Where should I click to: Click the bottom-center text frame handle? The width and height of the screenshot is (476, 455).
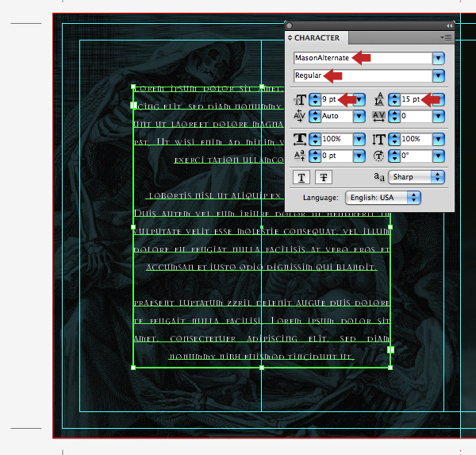click(x=262, y=368)
